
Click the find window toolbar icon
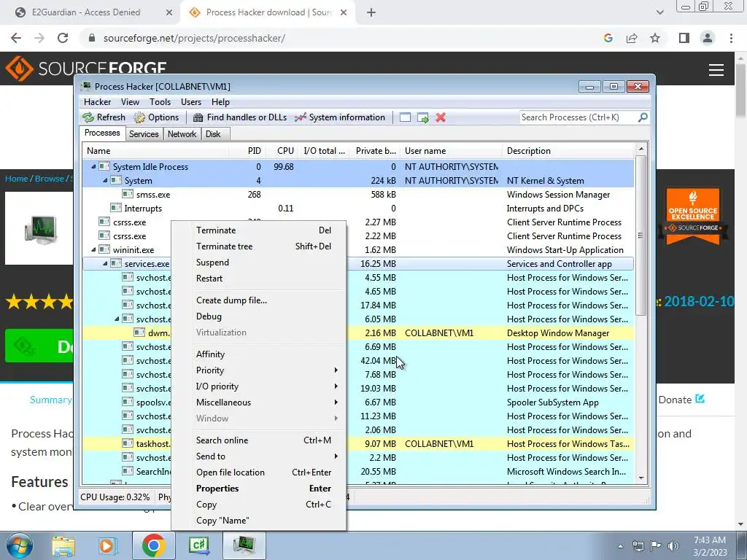(405, 117)
